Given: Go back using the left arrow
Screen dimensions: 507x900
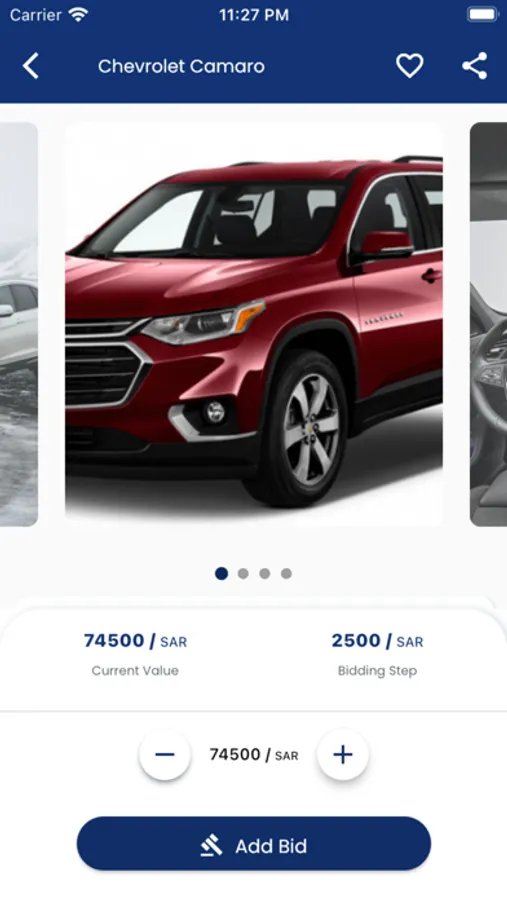Looking at the screenshot, I should tap(31, 66).
